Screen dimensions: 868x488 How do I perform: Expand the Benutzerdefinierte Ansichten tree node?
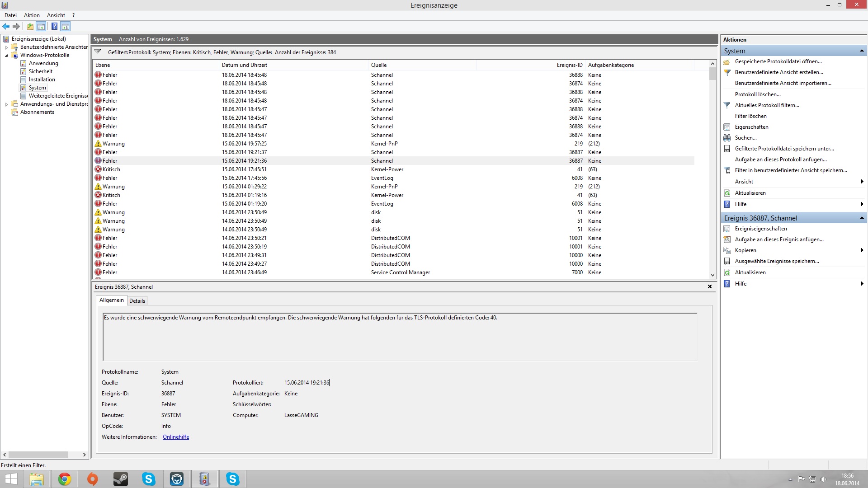[6, 47]
